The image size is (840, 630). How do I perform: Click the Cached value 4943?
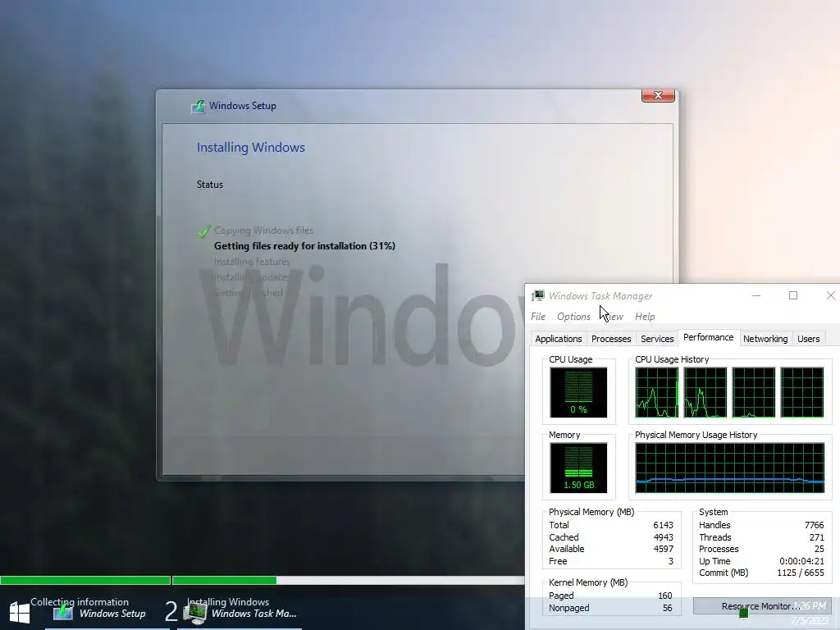point(663,537)
